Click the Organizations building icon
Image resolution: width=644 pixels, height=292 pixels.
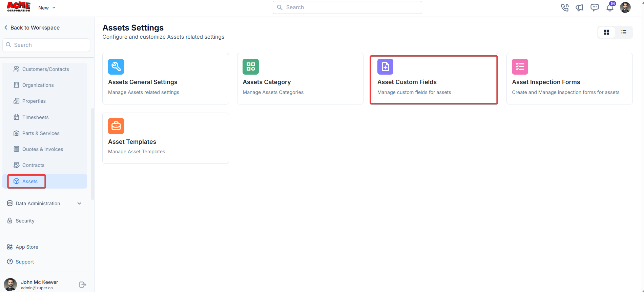[x=16, y=85]
